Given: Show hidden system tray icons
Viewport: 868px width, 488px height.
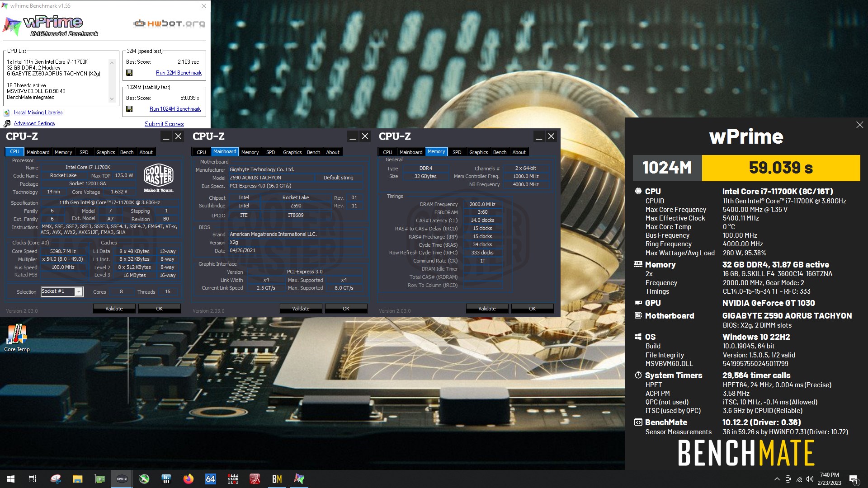Looking at the screenshot, I should 777,479.
